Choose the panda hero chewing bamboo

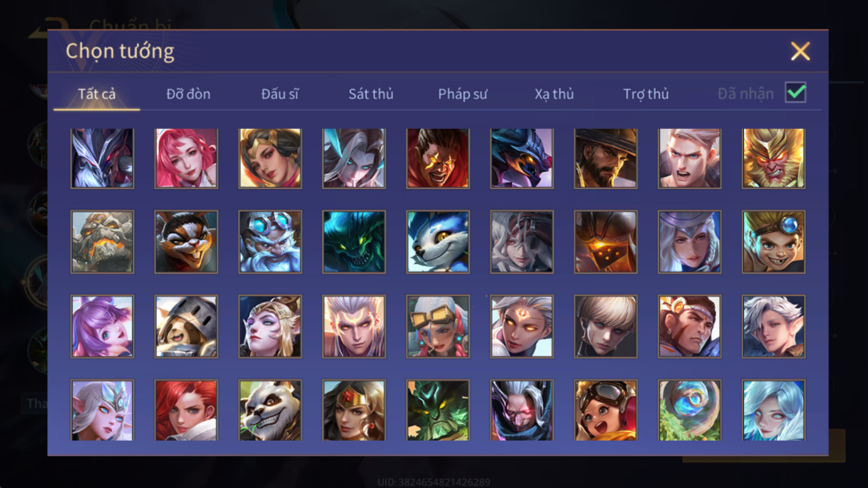point(270,410)
